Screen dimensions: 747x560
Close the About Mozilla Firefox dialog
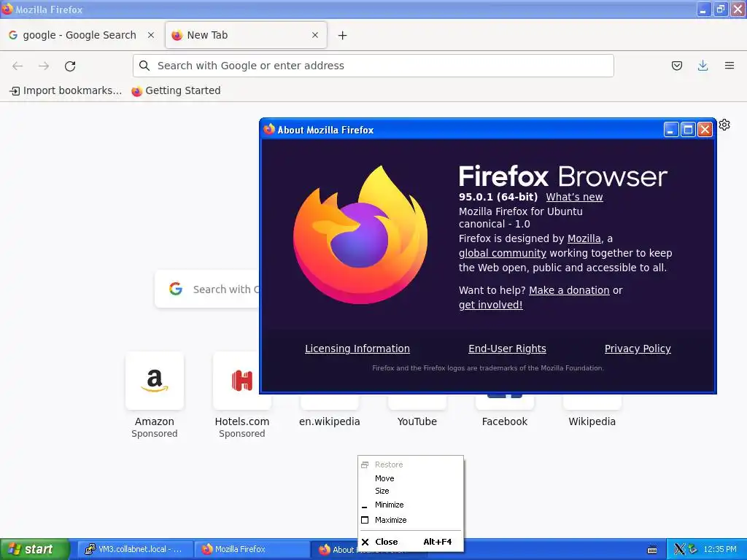705,130
